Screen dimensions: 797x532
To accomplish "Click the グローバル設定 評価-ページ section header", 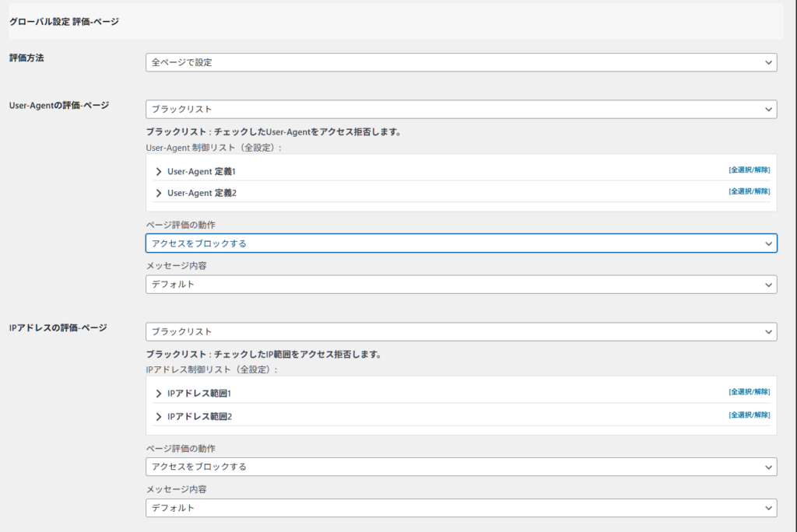I will (64, 22).
